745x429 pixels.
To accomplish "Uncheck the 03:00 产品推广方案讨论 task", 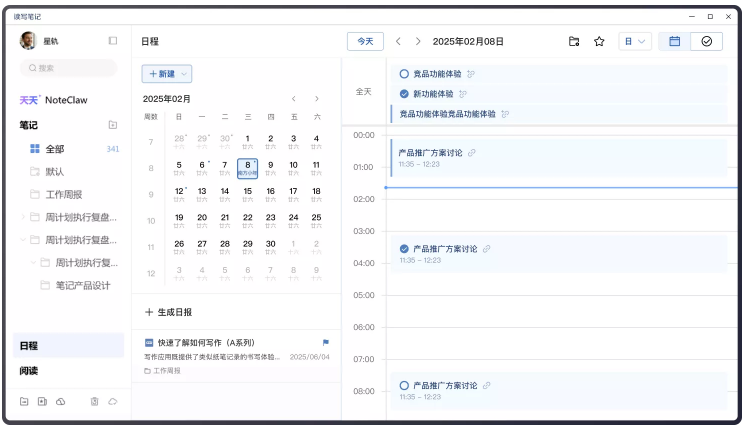I will click(404, 248).
